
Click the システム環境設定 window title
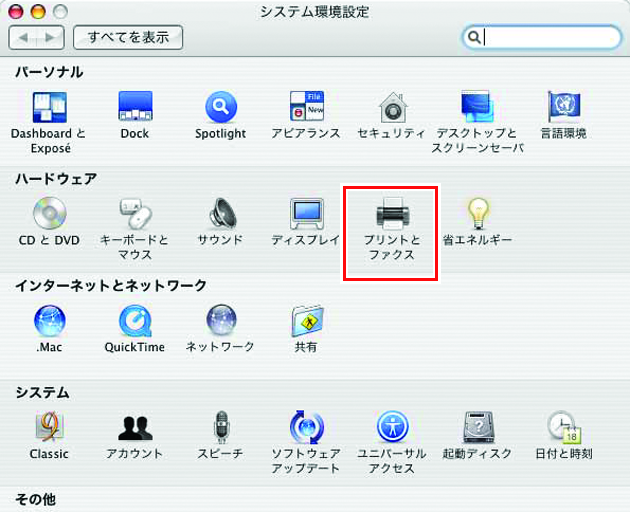[315, 11]
